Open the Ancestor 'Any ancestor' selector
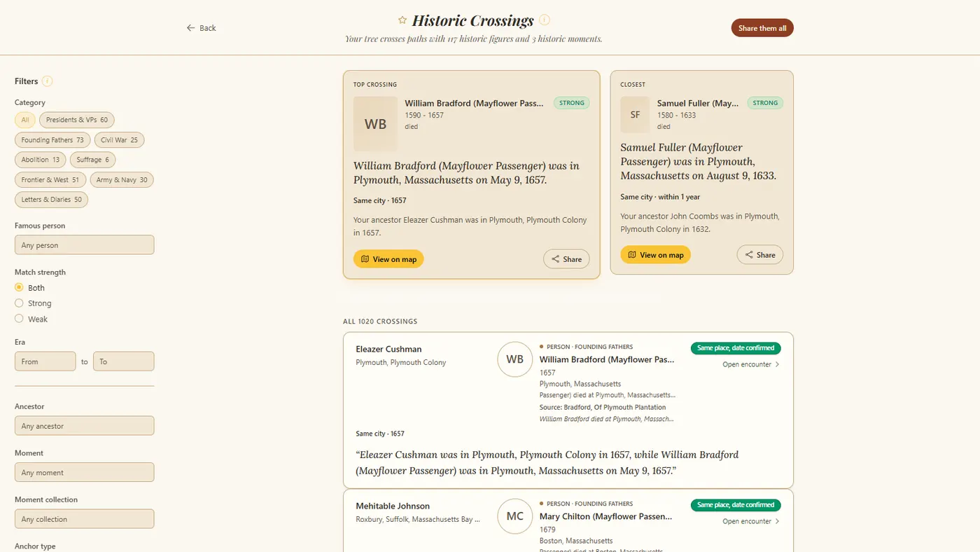This screenshot has width=980, height=552. [x=84, y=426]
